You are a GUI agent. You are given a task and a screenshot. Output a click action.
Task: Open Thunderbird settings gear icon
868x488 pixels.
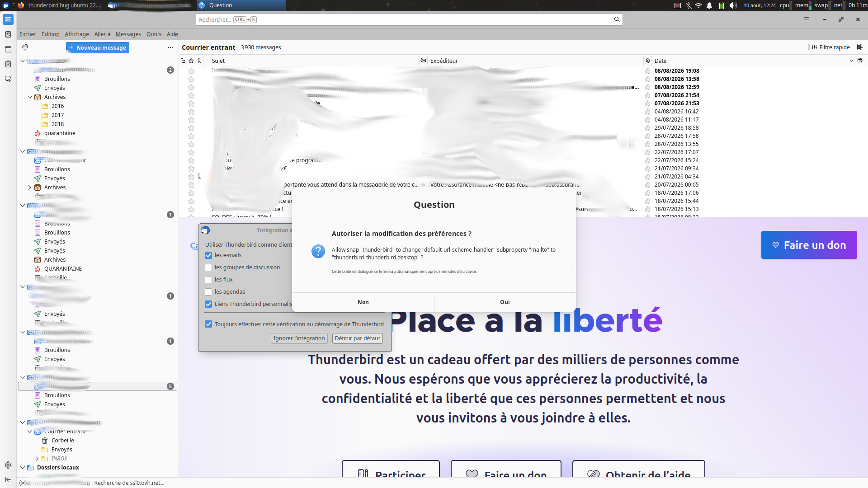coord(8,465)
